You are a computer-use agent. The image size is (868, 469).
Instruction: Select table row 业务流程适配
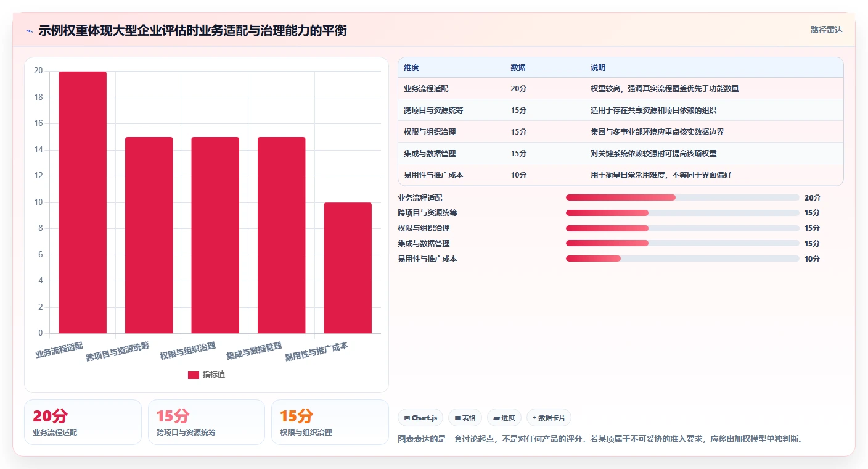pos(621,88)
